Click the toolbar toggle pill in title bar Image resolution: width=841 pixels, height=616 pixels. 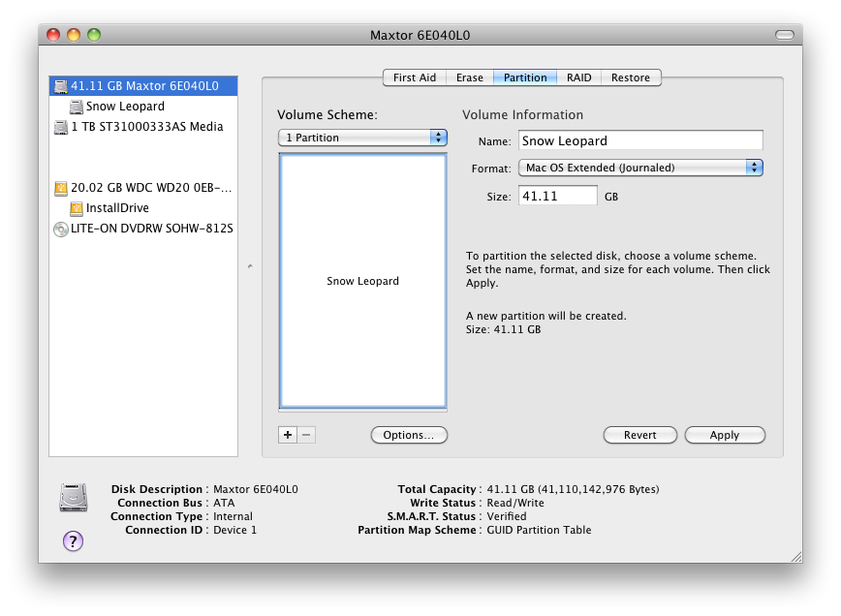coord(784,35)
